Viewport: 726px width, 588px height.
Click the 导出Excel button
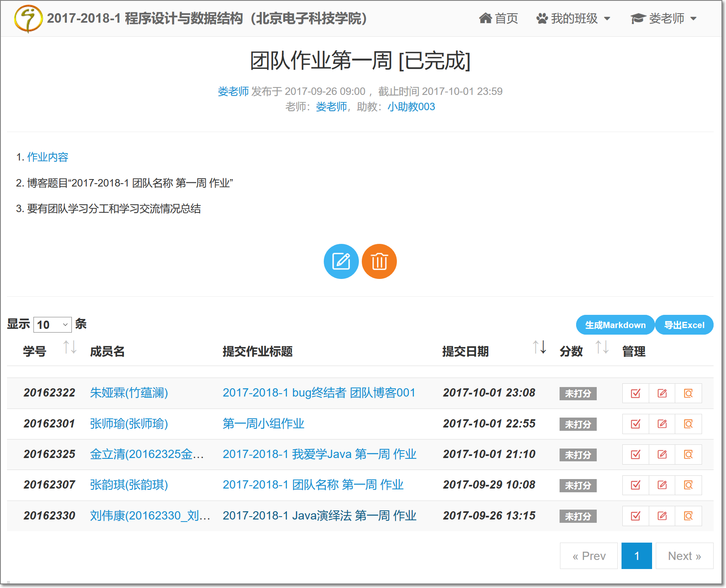(684, 325)
